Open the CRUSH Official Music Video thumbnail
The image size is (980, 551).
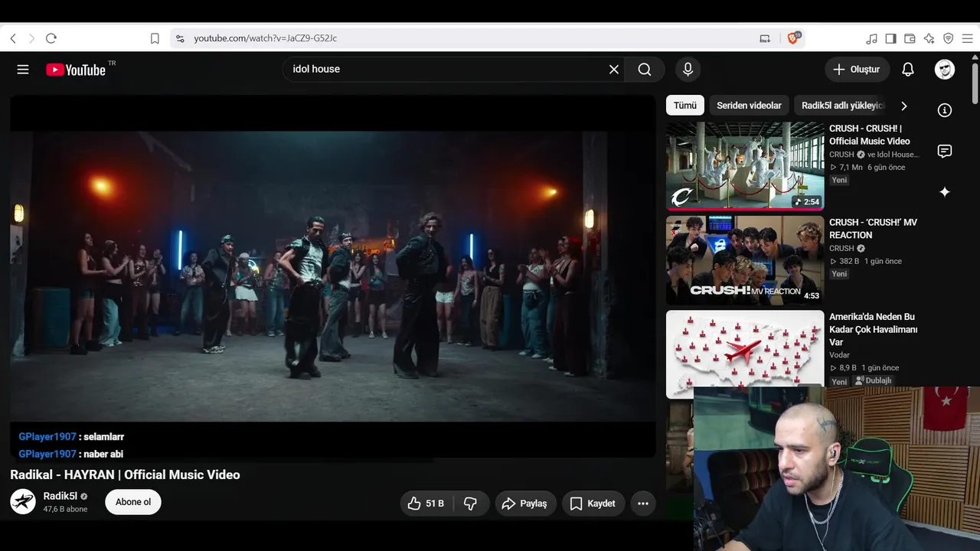click(x=745, y=166)
